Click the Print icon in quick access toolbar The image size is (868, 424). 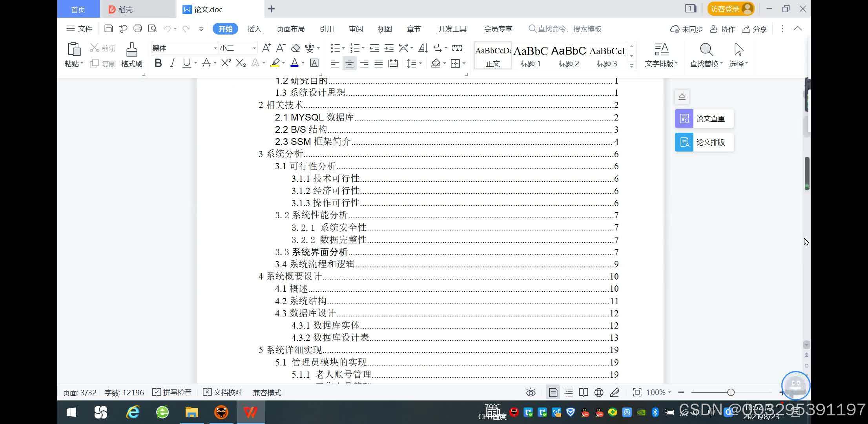[x=137, y=28]
